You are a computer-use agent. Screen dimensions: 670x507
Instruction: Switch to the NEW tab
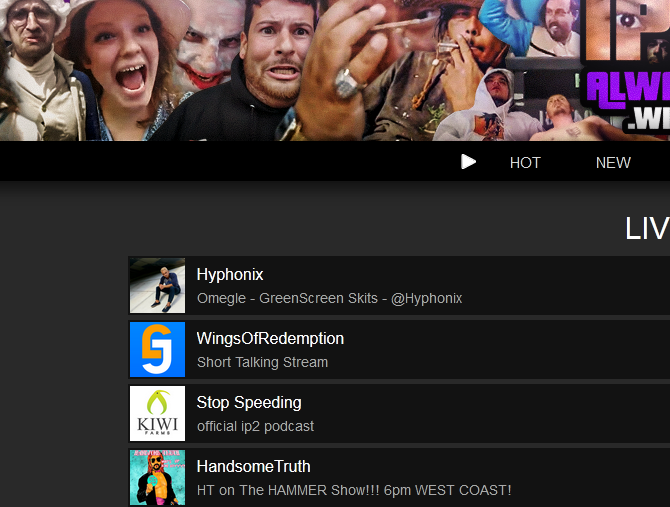point(613,163)
